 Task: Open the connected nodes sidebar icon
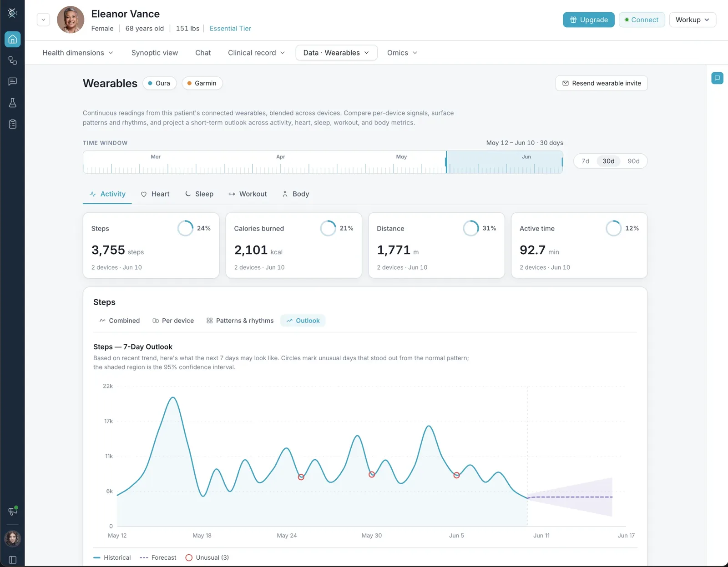(13, 60)
